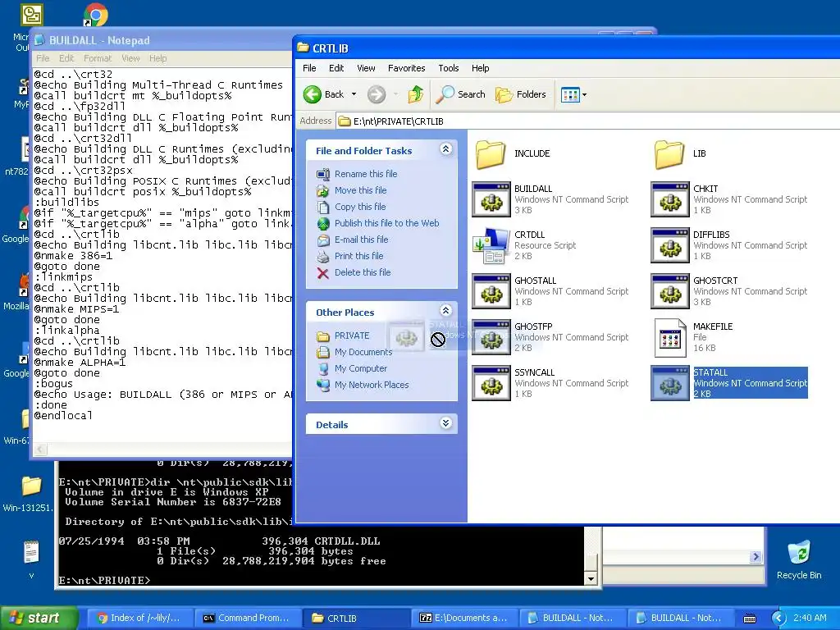This screenshot has width=840, height=630.
Task: Select the GHOSTFP command script file
Action: pos(550,337)
